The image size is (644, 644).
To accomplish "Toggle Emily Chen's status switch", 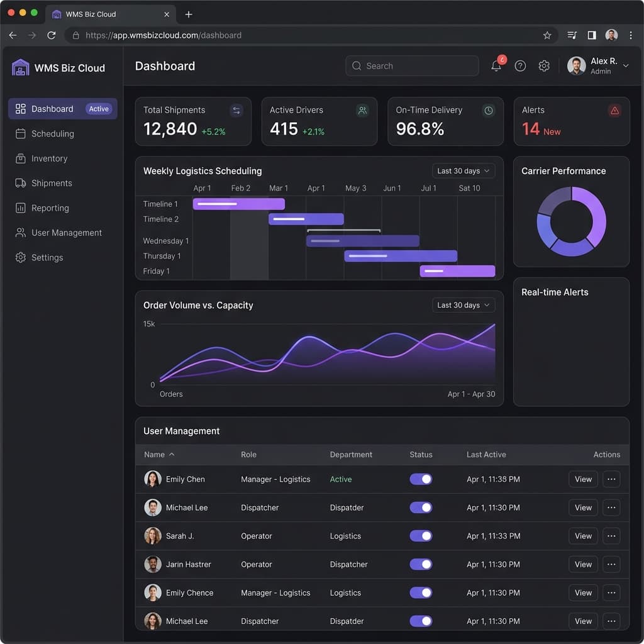I will [421, 479].
